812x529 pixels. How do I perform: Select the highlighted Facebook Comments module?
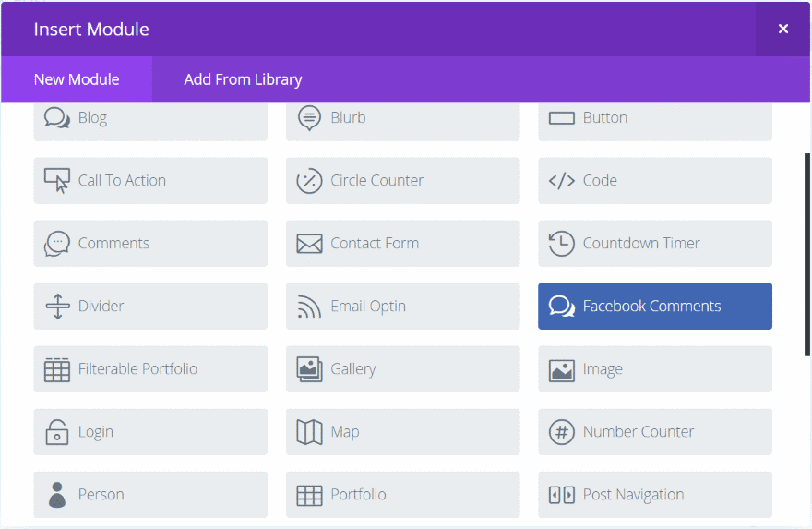click(x=655, y=307)
